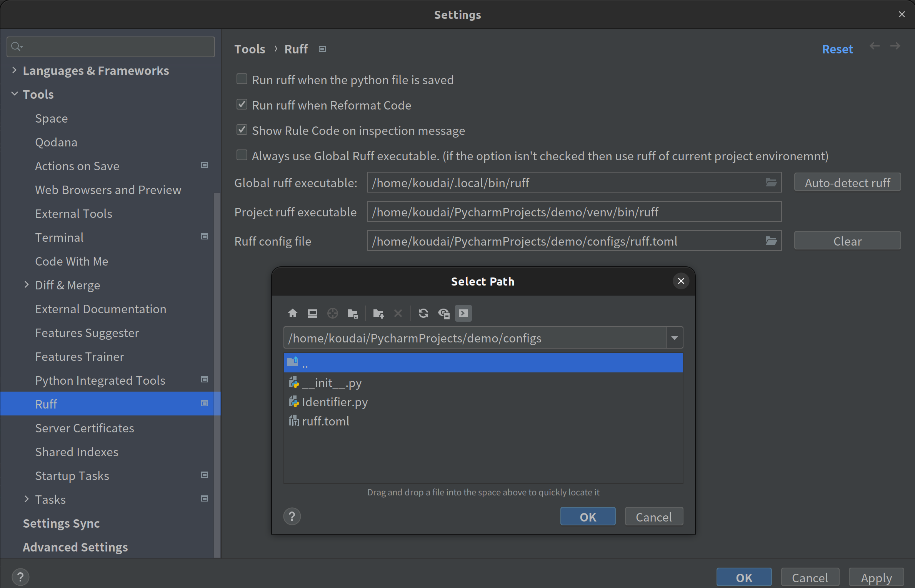This screenshot has width=915, height=588.
Task: Enable 'Always use Global Ruff executable'
Action: coord(242,155)
